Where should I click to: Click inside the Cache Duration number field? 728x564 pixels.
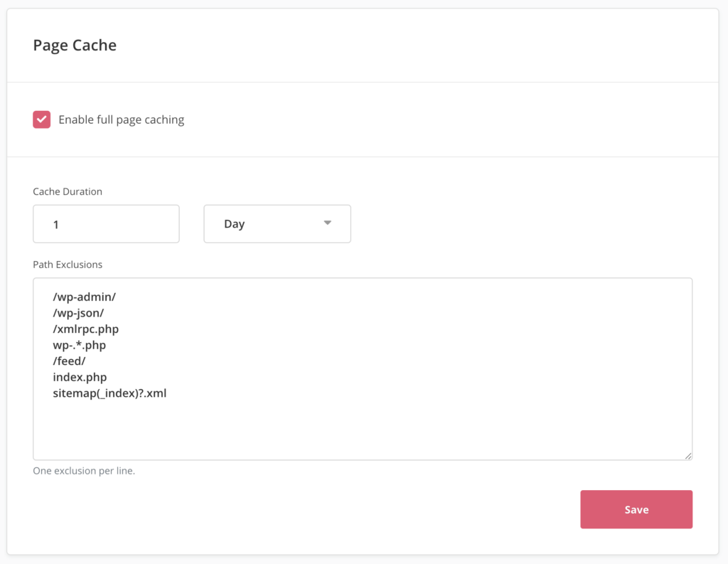tap(105, 223)
